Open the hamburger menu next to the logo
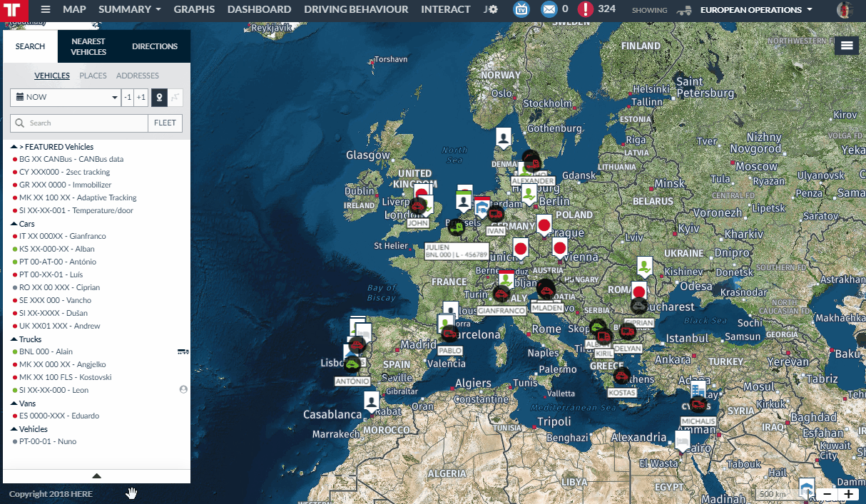 [46, 10]
